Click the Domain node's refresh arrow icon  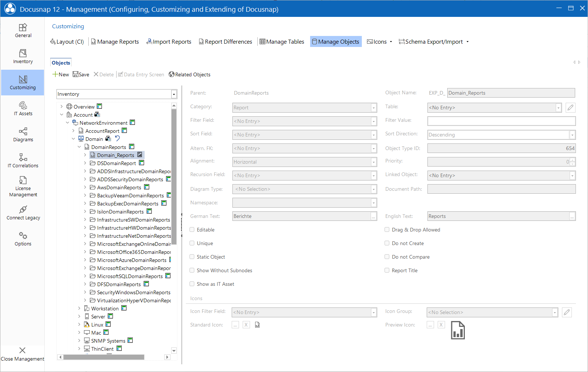point(117,139)
